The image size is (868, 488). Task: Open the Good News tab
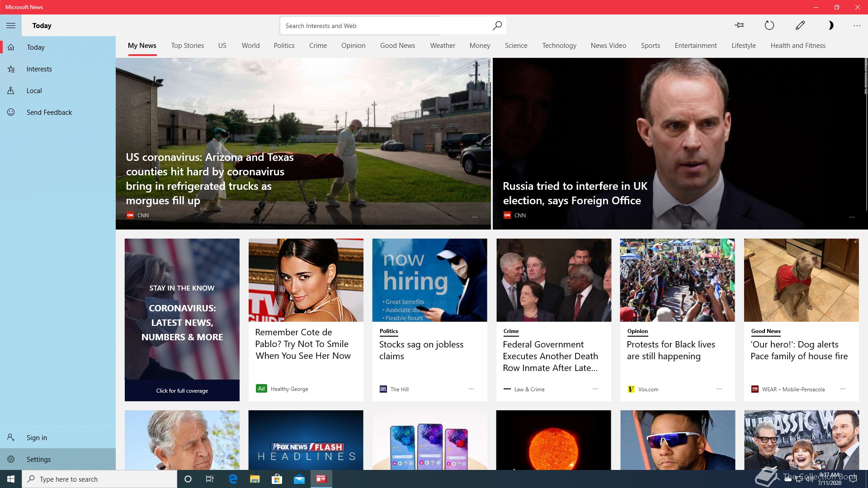tap(397, 46)
